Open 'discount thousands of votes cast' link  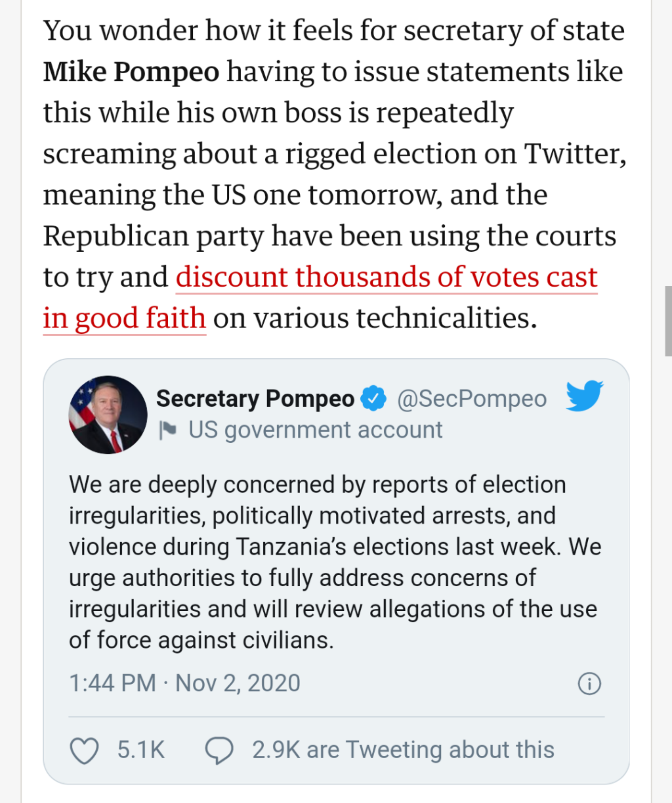tap(387, 277)
